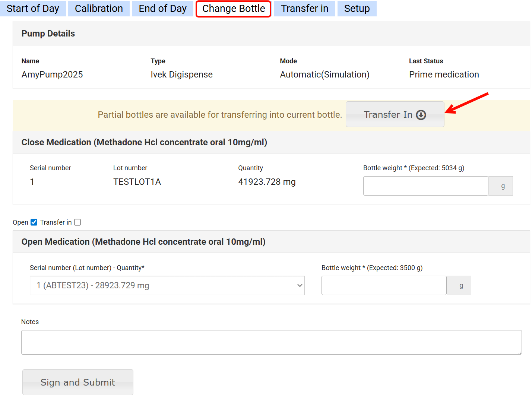This screenshot has height=396, width=532.
Task: Click the grams unit beside Open Medication weight
Action: (x=461, y=285)
